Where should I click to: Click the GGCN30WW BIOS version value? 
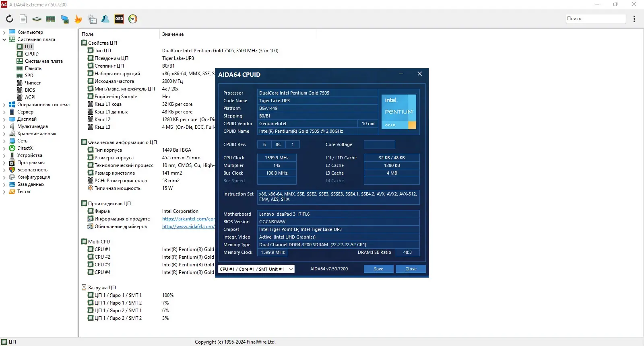(x=339, y=222)
